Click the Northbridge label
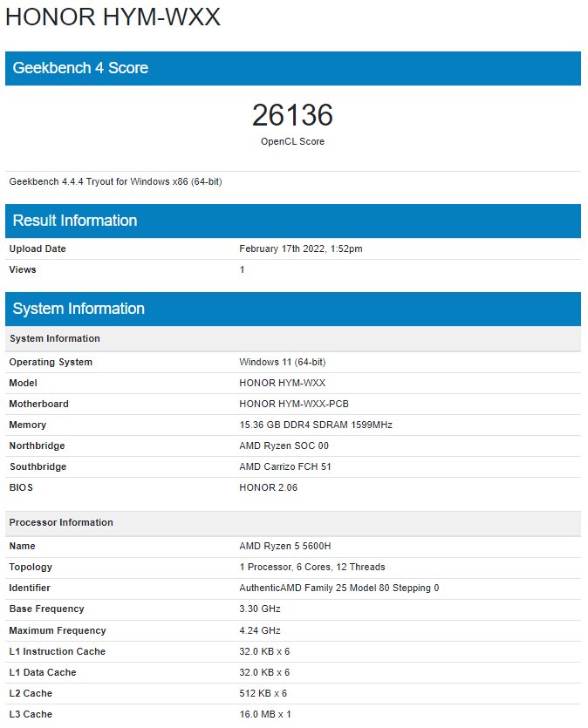Image resolution: width=588 pixels, height=728 pixels. [x=38, y=446]
